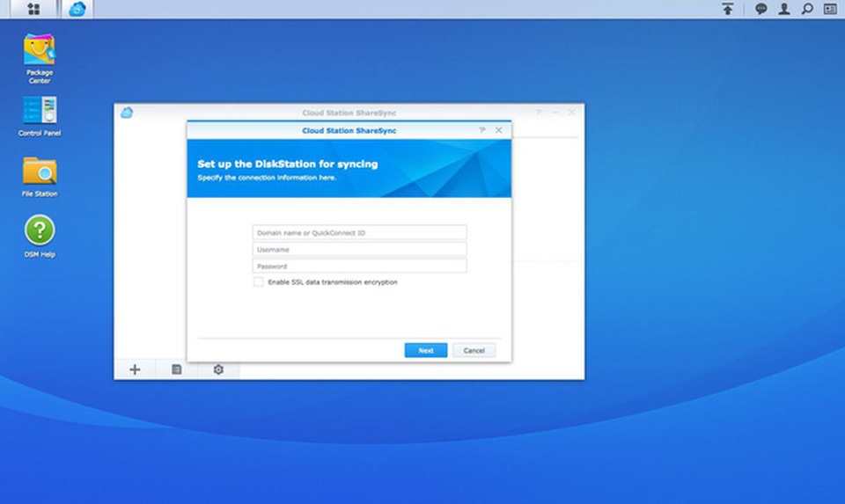
Task: Select the Cloud Station ShareSync taskbar icon
Action: point(77,9)
